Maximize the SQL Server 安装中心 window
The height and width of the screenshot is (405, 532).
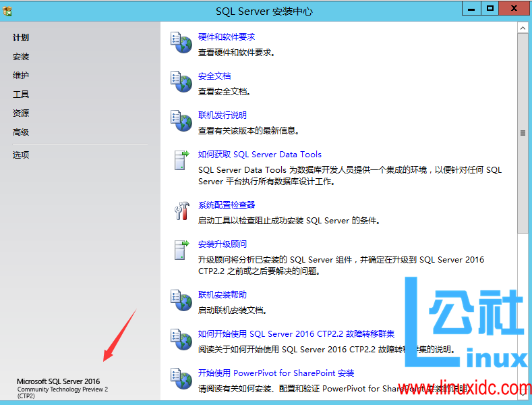[x=490, y=9]
